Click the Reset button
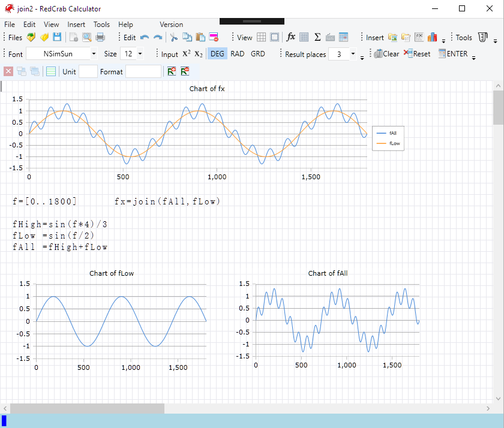The width and height of the screenshot is (504, 428). 417,53
